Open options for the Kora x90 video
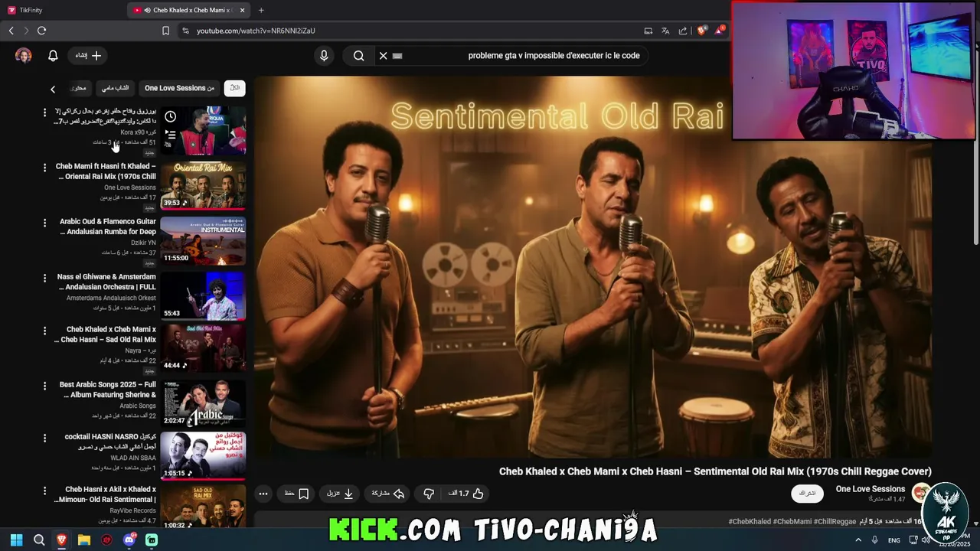The width and height of the screenshot is (980, 551). coord(44,112)
